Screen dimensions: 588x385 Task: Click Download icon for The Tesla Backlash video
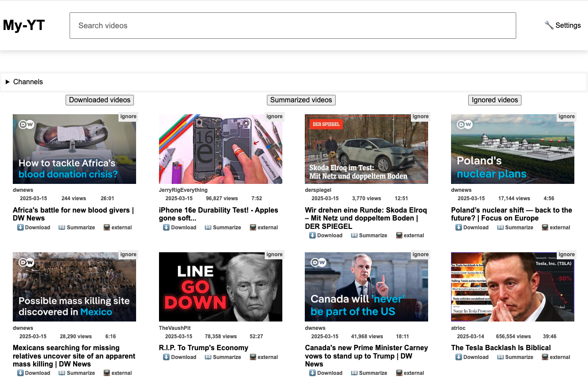459,357
